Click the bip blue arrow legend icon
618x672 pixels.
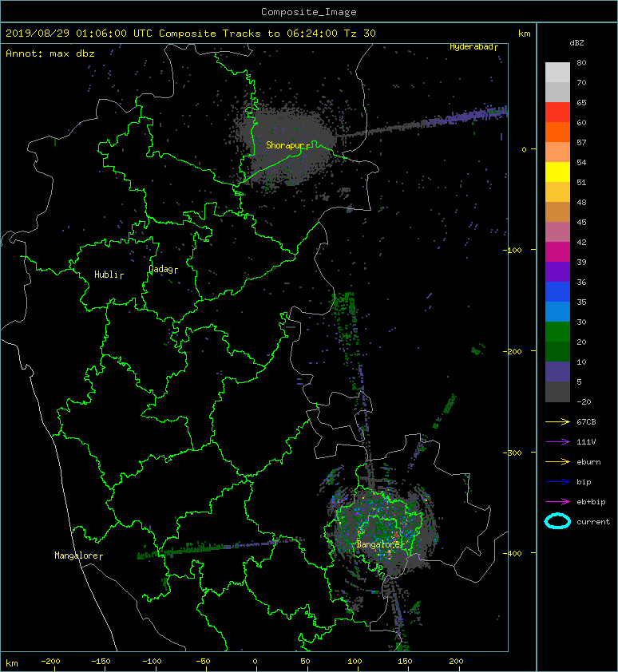(557, 482)
